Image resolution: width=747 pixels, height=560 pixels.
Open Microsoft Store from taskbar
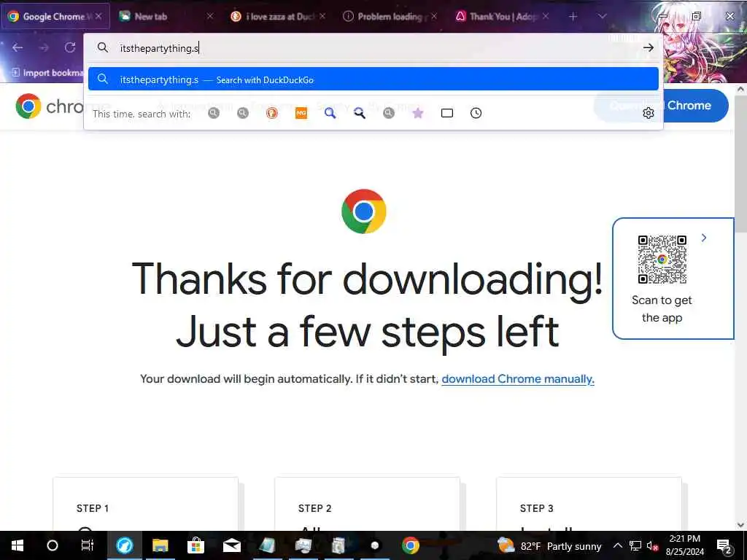coord(196,545)
